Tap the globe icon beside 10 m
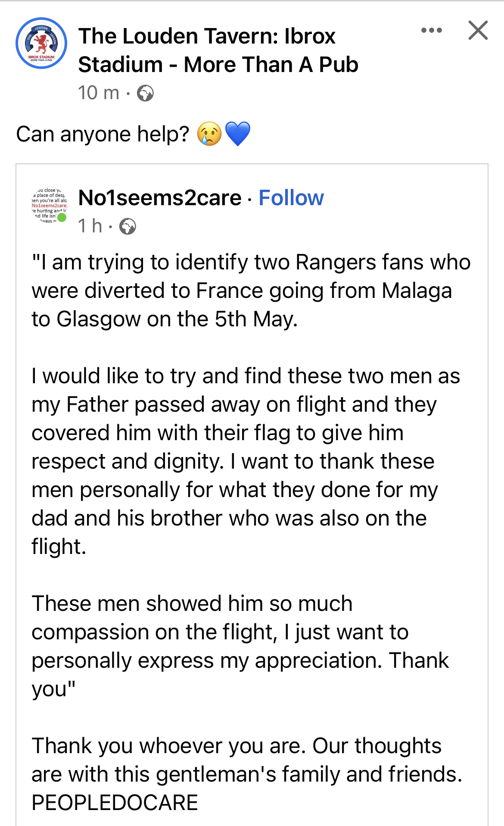Screen dimensions: 504x826 point(145,93)
